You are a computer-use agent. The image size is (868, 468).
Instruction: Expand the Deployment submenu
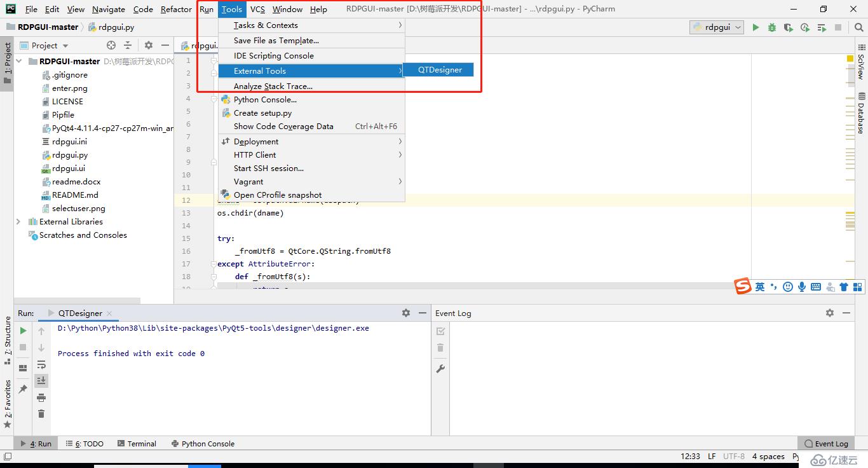[x=311, y=141]
